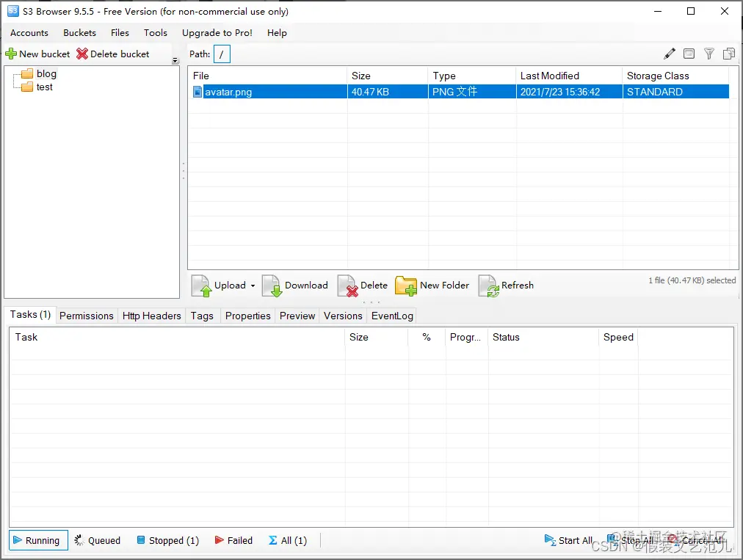Sort by Storage Class column header
Image resolution: width=743 pixels, height=560 pixels.
tap(675, 76)
